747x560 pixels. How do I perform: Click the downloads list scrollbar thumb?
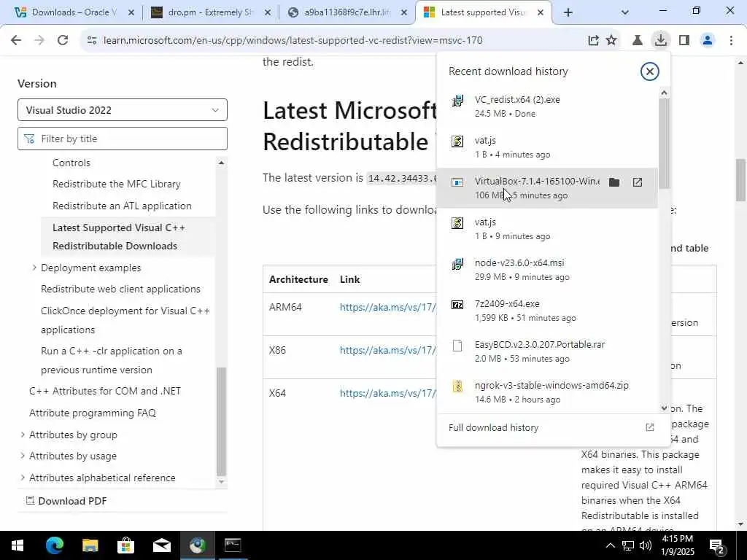[664, 144]
